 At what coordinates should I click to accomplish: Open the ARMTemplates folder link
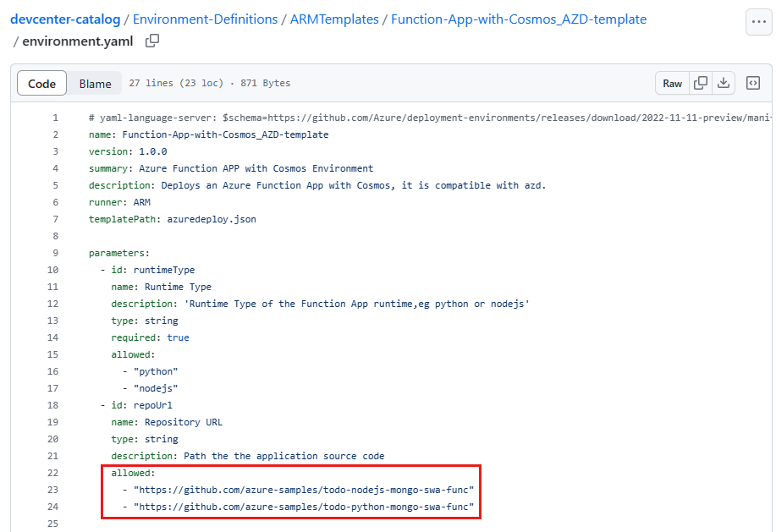pos(333,19)
